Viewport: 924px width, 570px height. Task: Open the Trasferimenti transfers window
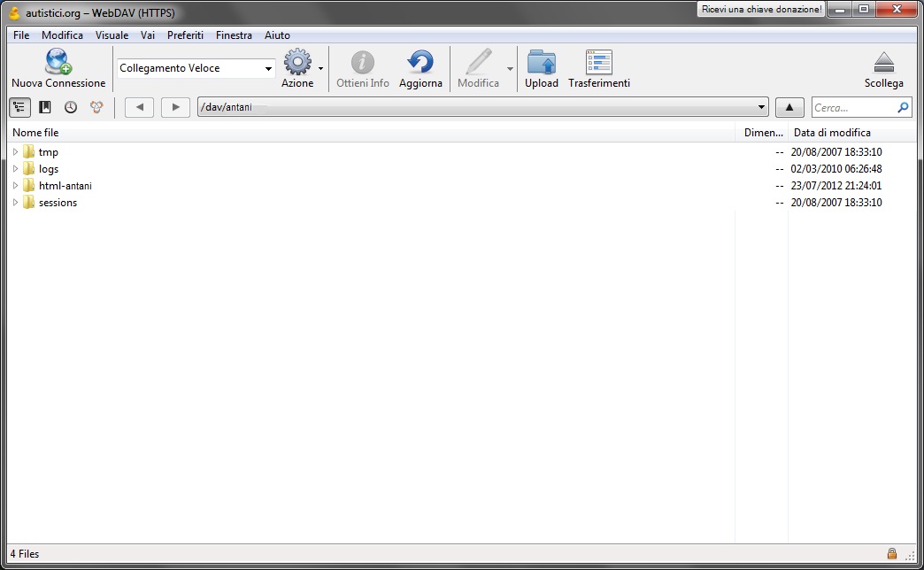(599, 63)
